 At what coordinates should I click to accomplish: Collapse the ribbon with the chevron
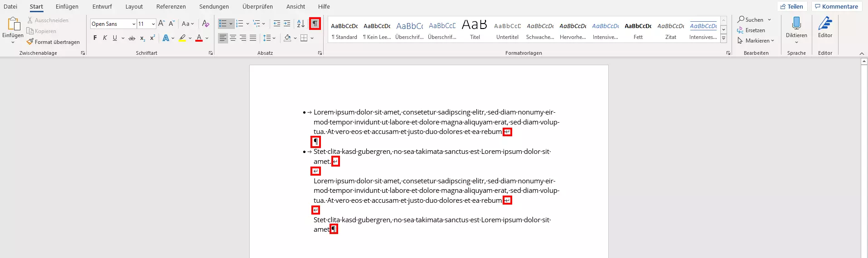(x=862, y=53)
